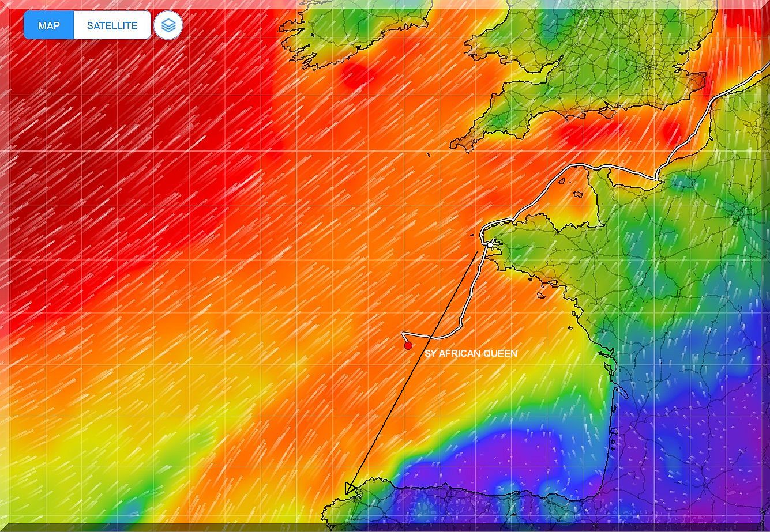Viewport: 770px width, 532px height.
Task: Select the white waypoint circle near Brest
Action: pos(490,245)
